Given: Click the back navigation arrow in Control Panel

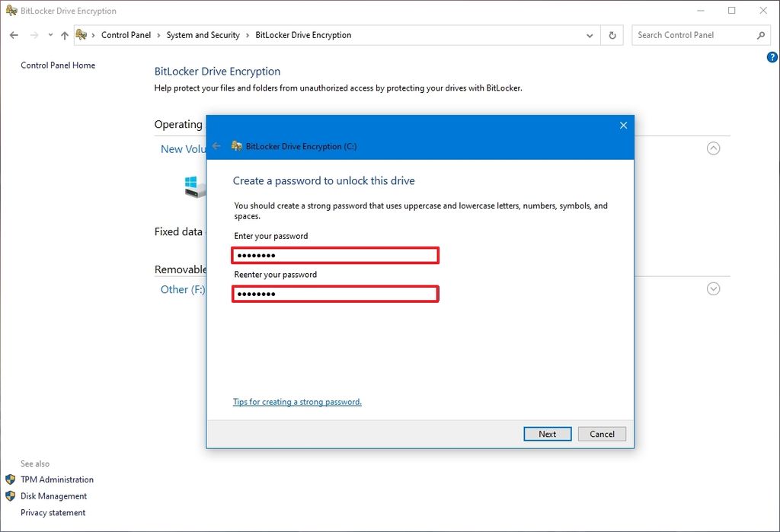Looking at the screenshot, I should pos(13,35).
